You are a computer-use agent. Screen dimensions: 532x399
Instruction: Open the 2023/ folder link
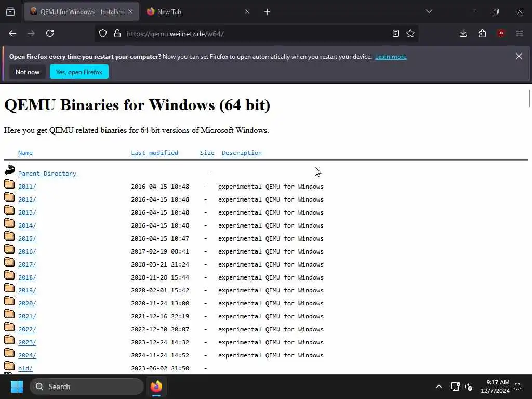(27, 342)
